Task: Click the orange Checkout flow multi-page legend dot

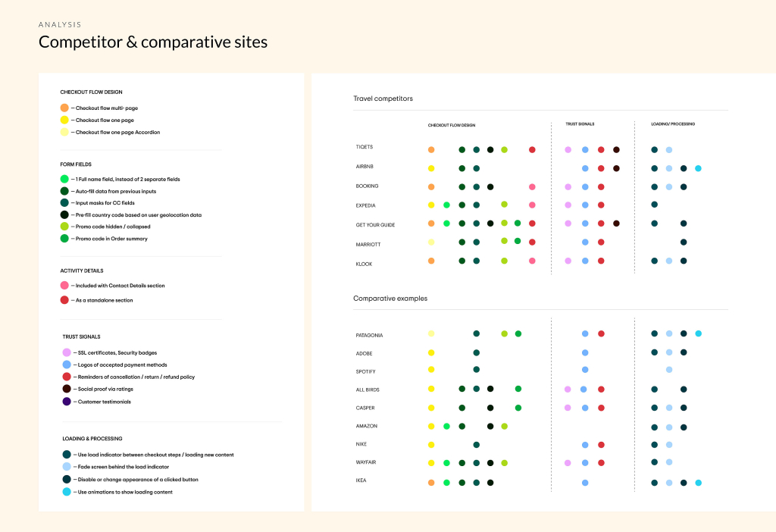Action: click(x=64, y=108)
